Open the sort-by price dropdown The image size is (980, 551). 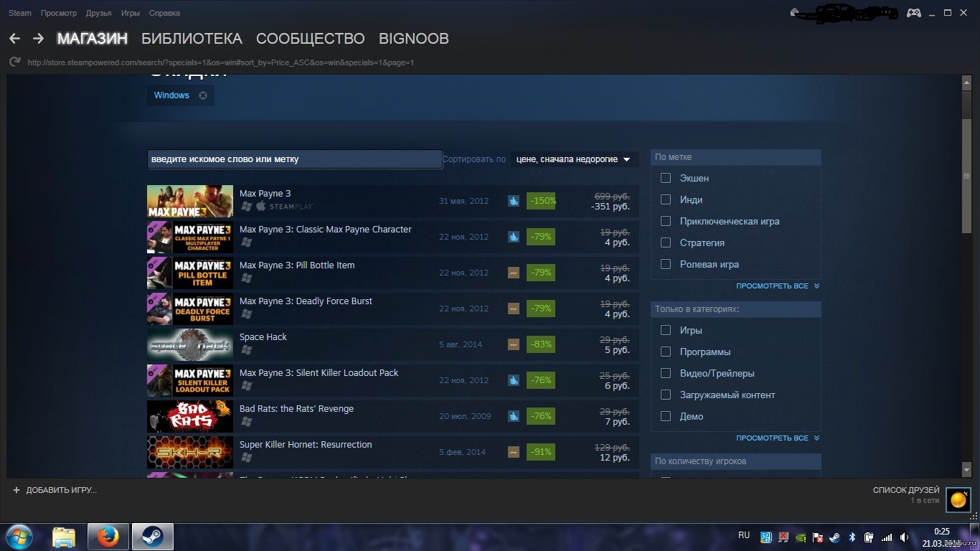tap(574, 159)
